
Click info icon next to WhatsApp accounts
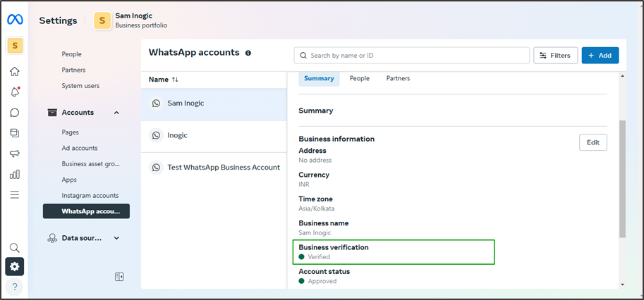pos(248,53)
